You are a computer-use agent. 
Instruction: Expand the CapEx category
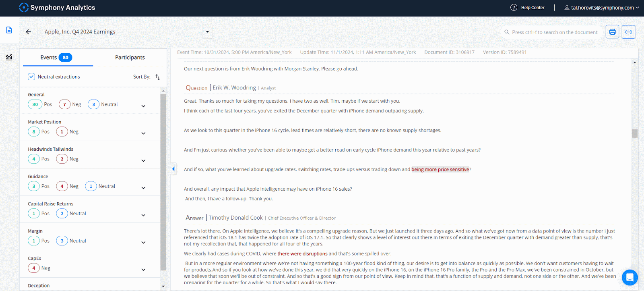[143, 270]
